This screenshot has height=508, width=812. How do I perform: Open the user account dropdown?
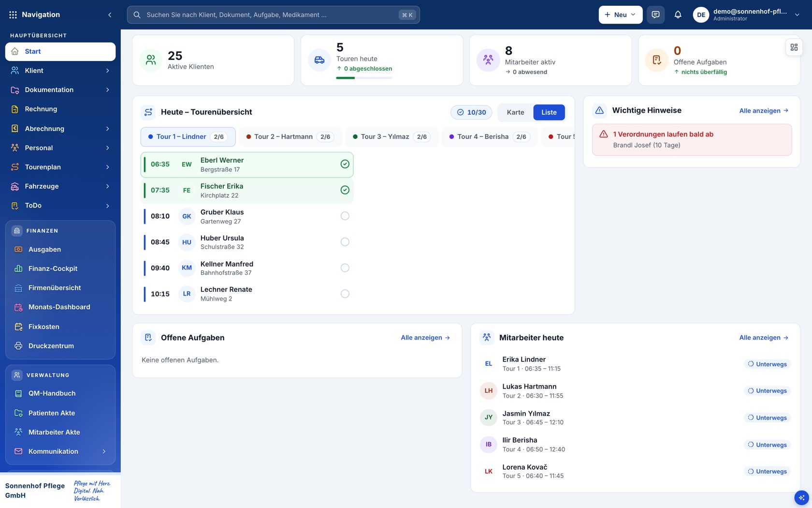tap(747, 15)
